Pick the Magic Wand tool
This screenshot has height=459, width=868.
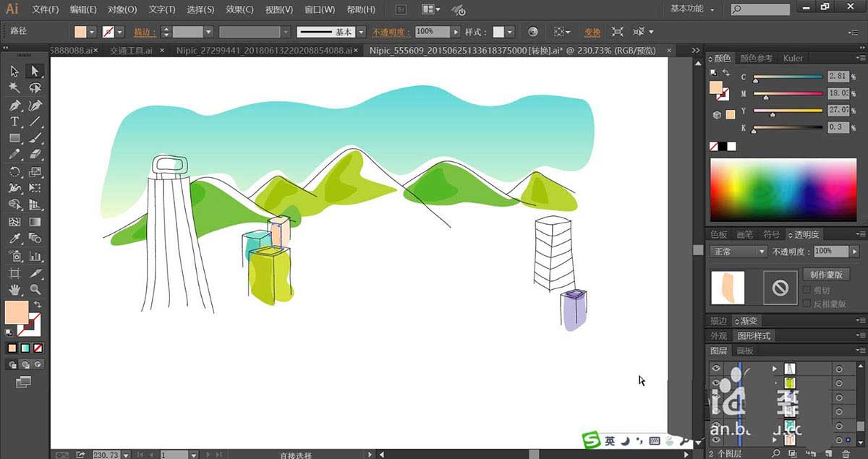(x=14, y=87)
